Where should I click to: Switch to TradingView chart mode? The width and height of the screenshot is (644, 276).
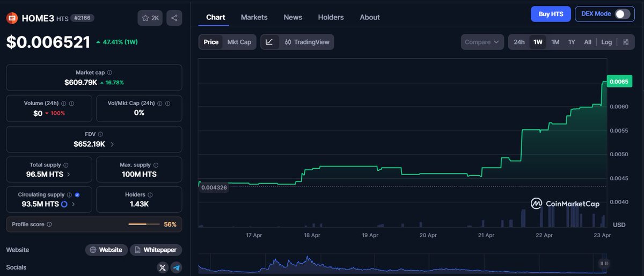(306, 42)
